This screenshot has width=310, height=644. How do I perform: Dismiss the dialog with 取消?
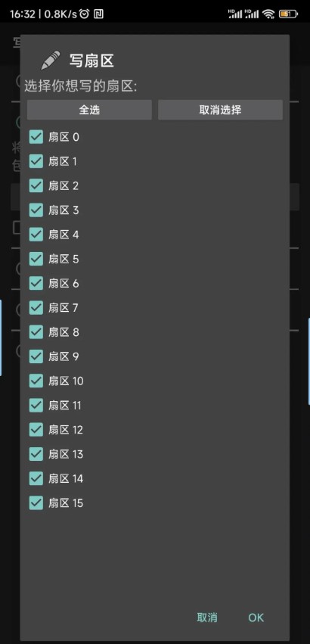pyautogui.click(x=207, y=618)
